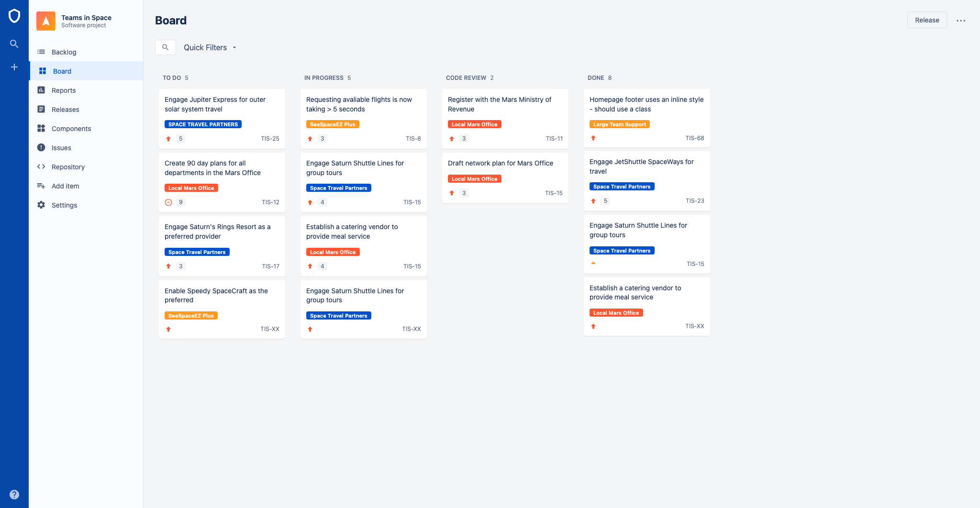
Task: Click the SPACE TRAVEL PARTNERS label on TIS-25
Action: click(203, 124)
